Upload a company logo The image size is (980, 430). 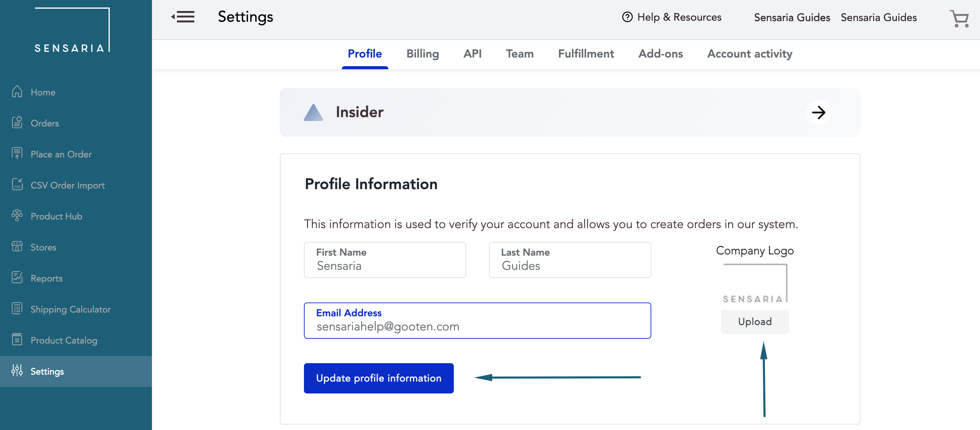(x=754, y=321)
